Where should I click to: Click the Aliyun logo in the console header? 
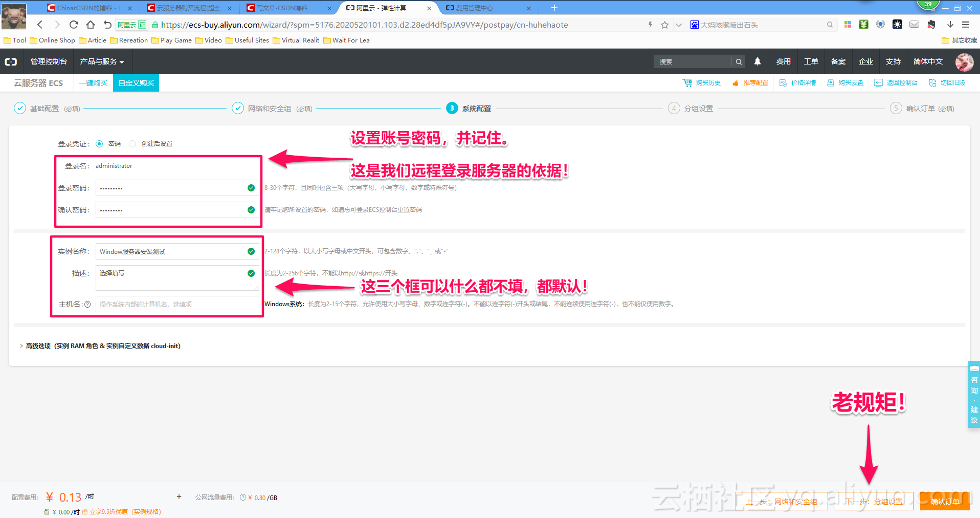pyautogui.click(x=11, y=61)
